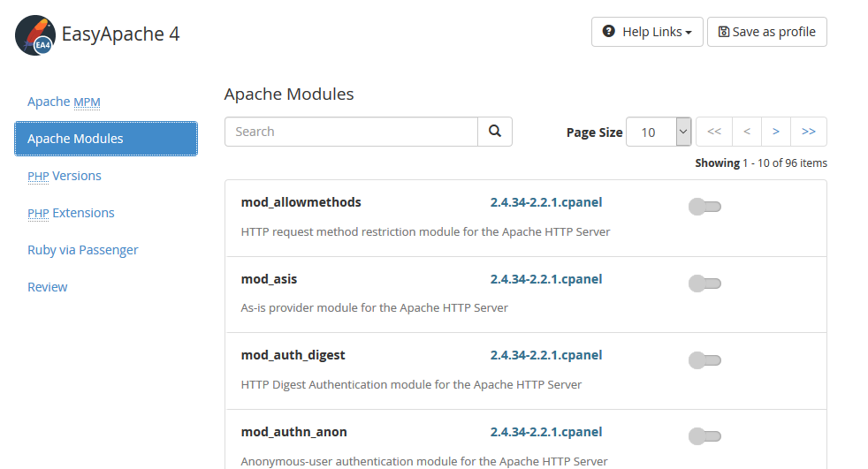Go to next page with > button
868x469 pixels.
(776, 132)
